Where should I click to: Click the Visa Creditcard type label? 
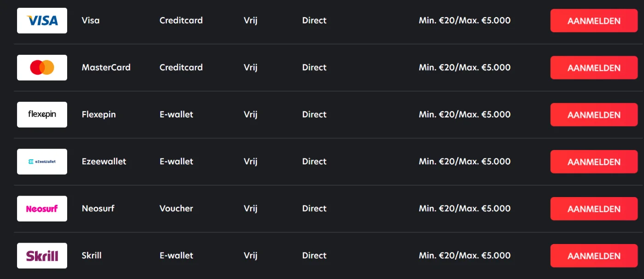181,20
